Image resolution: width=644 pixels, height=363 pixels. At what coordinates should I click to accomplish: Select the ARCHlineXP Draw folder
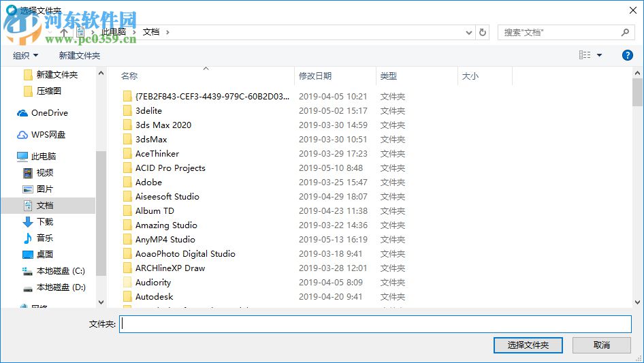170,268
